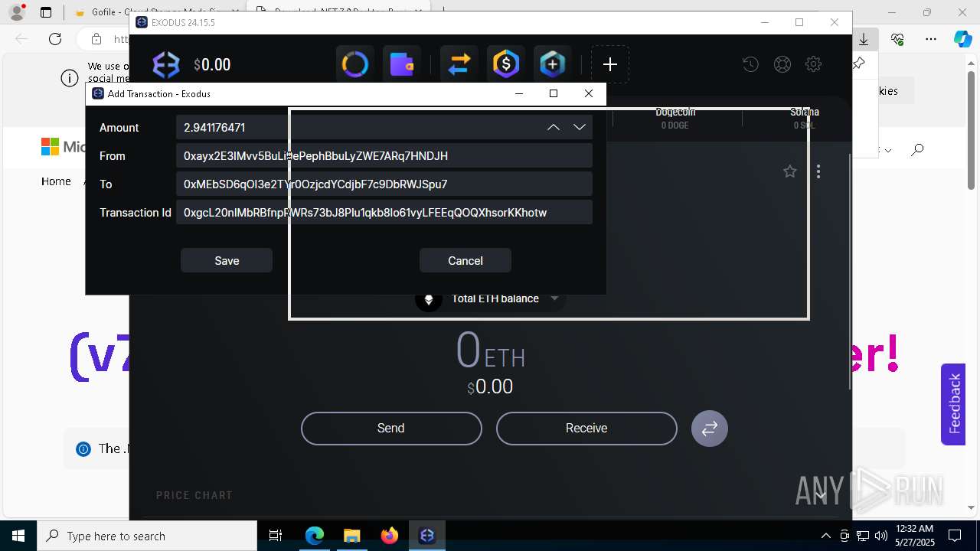
Task: Open Exodus settings gear icon
Action: pos(813,64)
